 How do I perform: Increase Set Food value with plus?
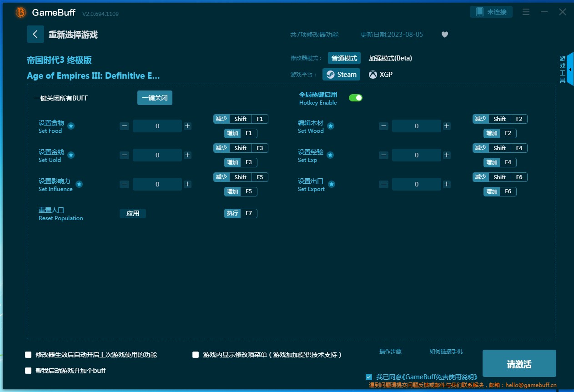pos(187,126)
